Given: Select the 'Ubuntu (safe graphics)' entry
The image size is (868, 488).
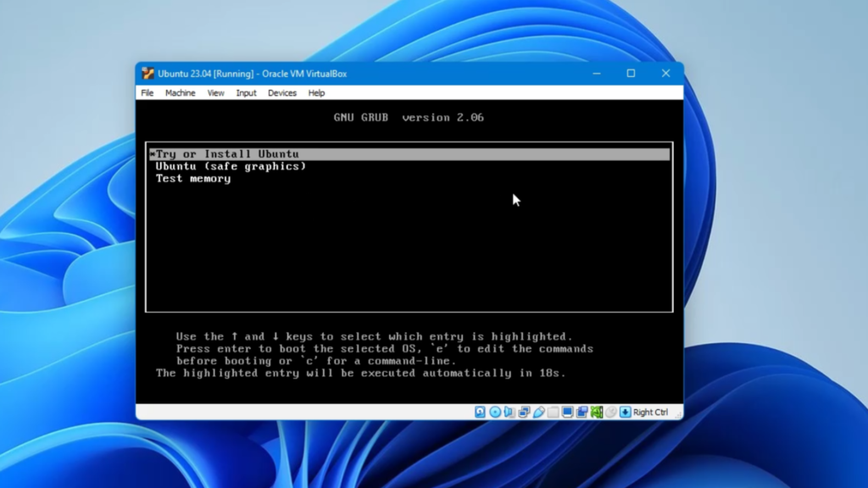Looking at the screenshot, I should click(231, 166).
